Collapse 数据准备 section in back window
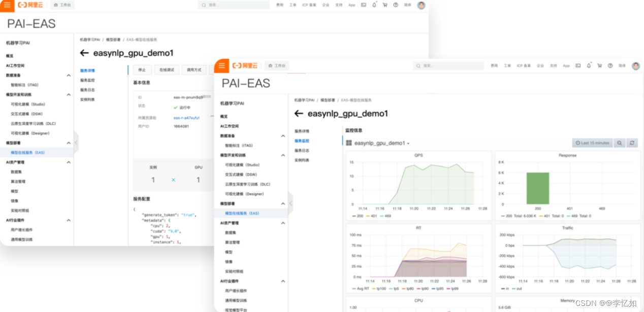This screenshot has width=644, height=312. click(69, 75)
